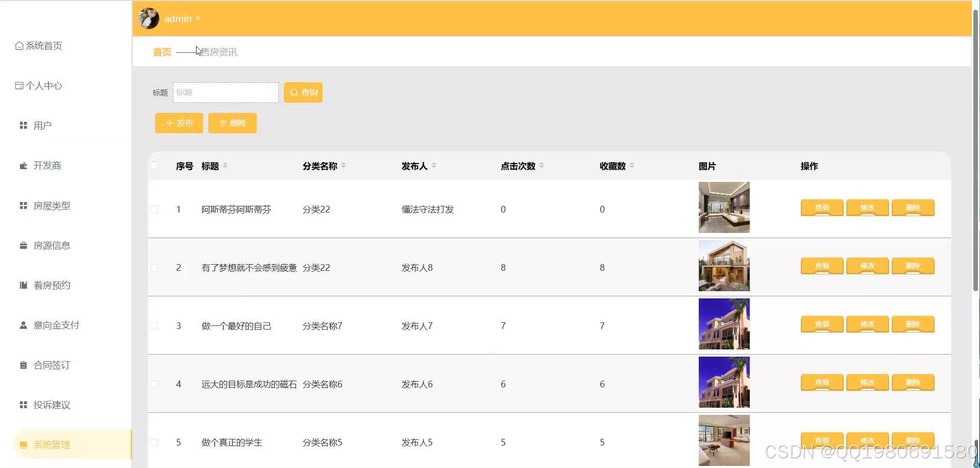Viewport: 980px width, 468px height.
Task: Click the home icon beside 系统首页
Action: 19,46
